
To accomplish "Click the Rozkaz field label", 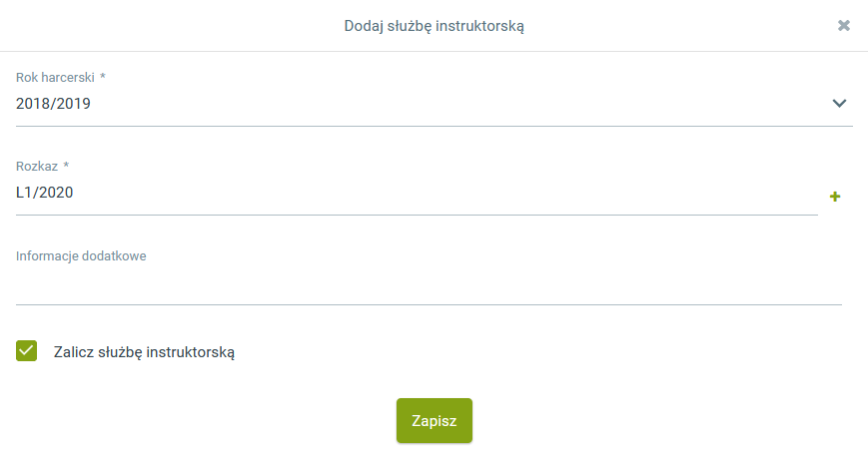I will (37, 167).
